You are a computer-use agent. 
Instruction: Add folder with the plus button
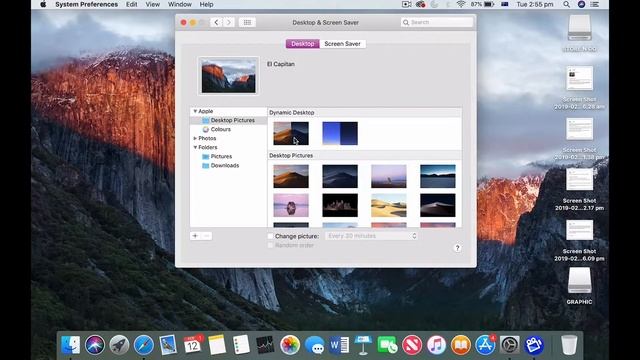point(196,236)
